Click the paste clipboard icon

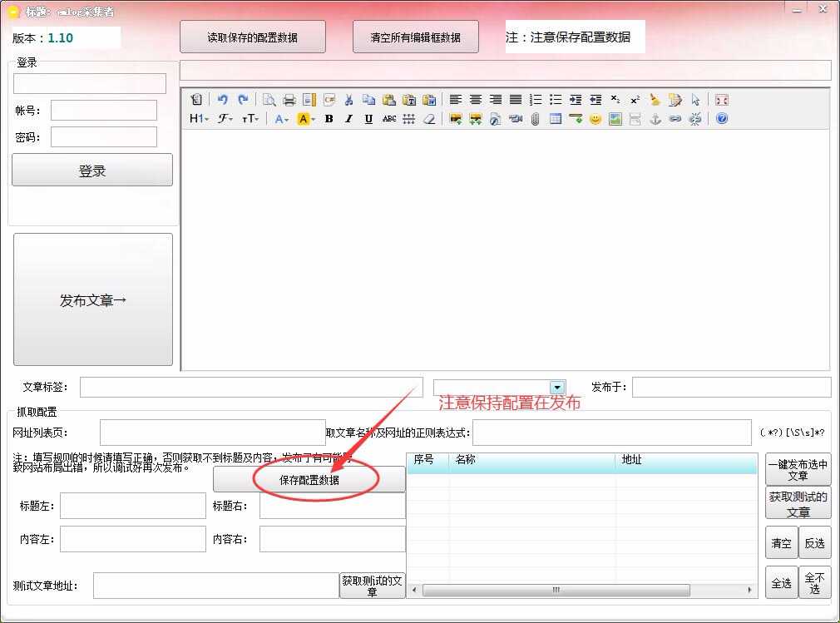coord(389,99)
